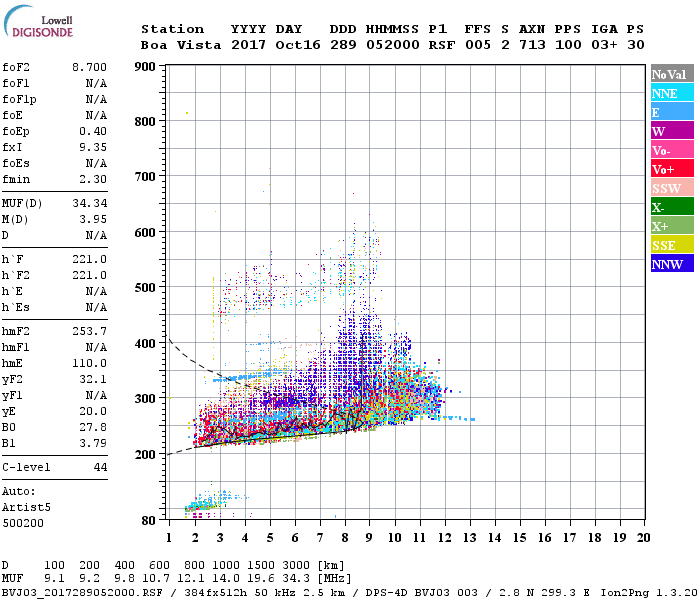Click the SSW legend swatch
The height and width of the screenshot is (600, 700).
point(672,188)
